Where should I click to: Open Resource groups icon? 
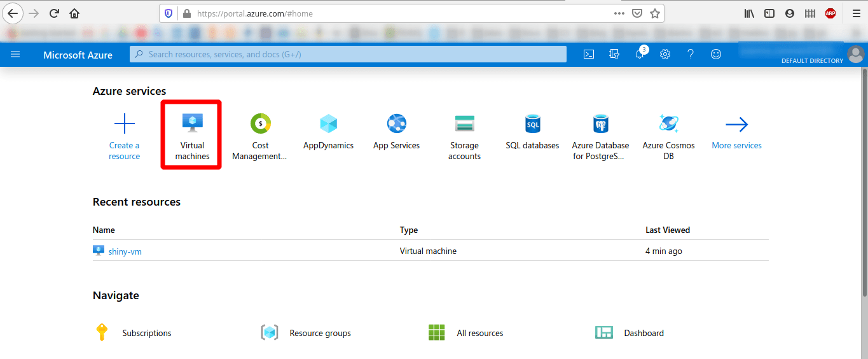(270, 332)
